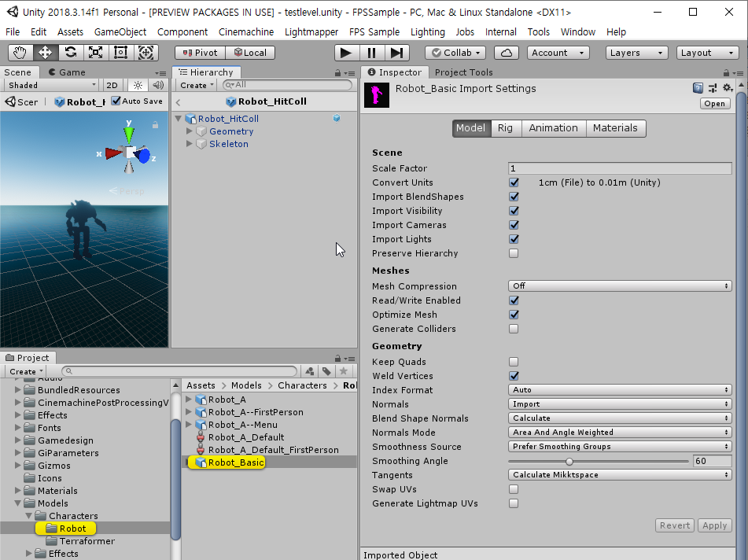Click the Pause button
Viewport: 748px width, 560px height.
[x=371, y=53]
